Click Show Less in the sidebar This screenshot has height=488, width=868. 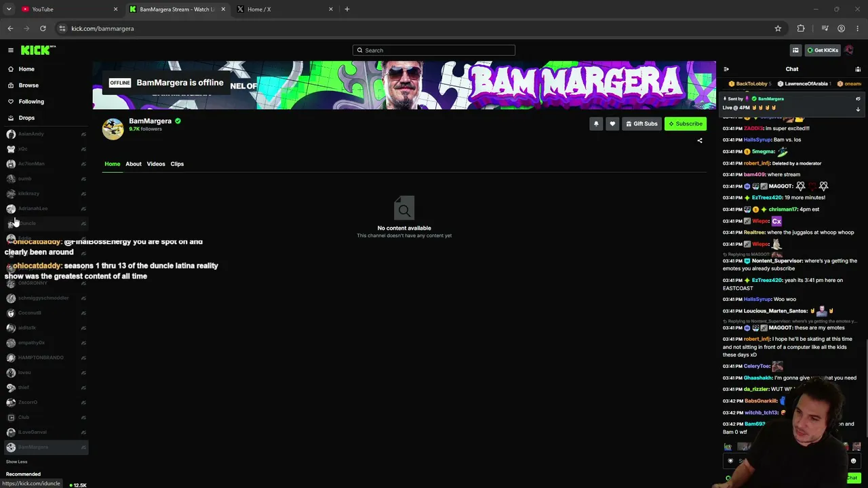click(x=17, y=462)
